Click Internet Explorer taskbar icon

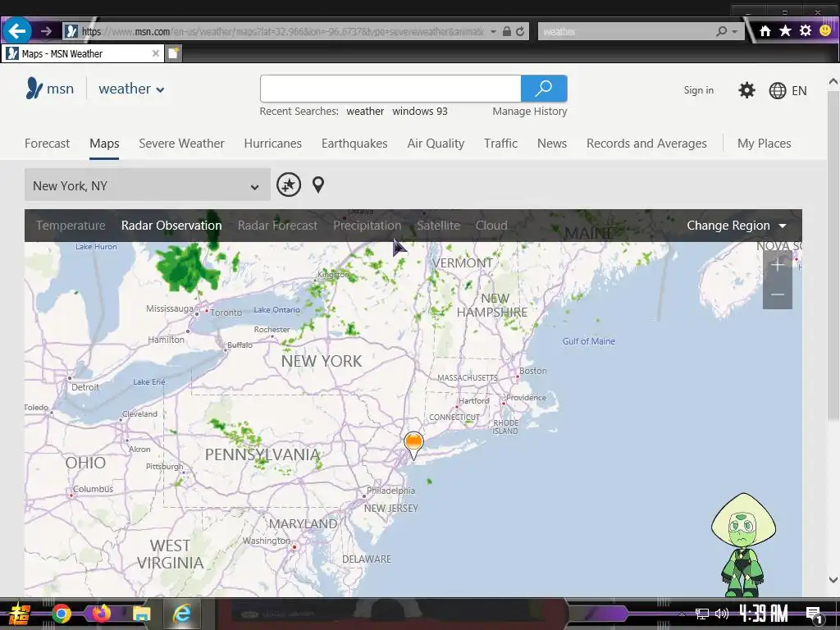point(182,614)
